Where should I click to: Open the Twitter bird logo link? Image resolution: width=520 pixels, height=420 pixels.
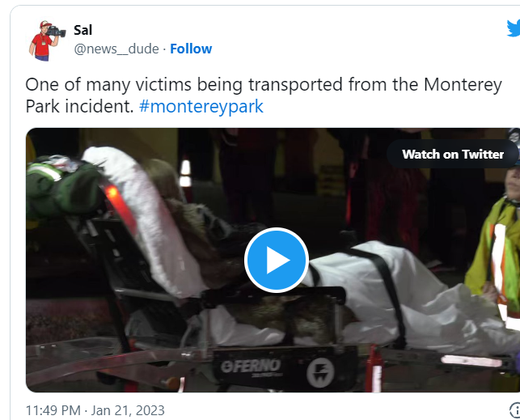pyautogui.click(x=514, y=28)
